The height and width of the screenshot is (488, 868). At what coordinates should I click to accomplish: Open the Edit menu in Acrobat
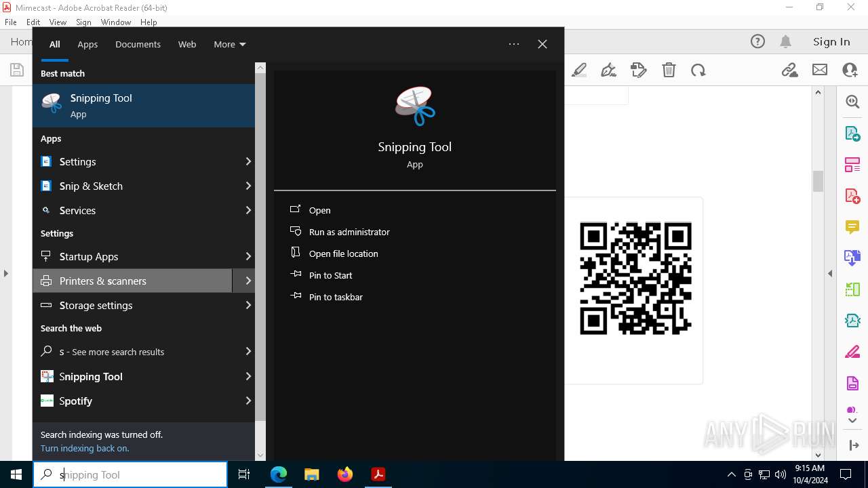(33, 22)
